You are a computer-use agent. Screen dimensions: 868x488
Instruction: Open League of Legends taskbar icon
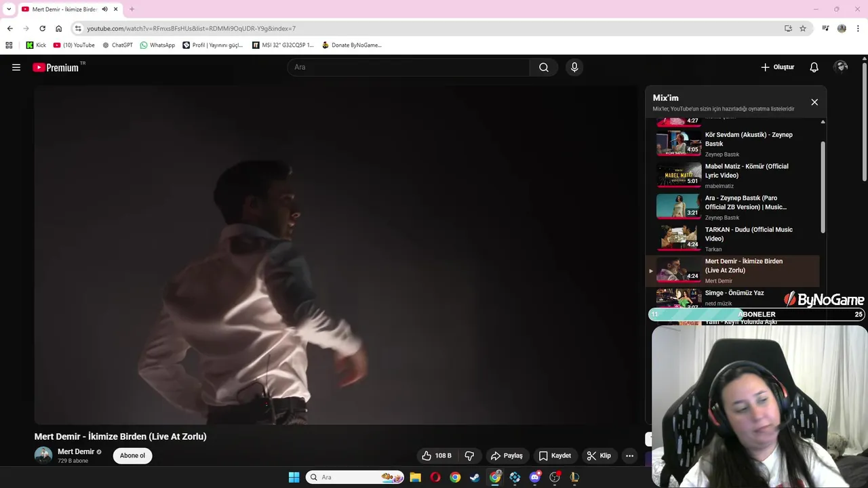point(574,477)
